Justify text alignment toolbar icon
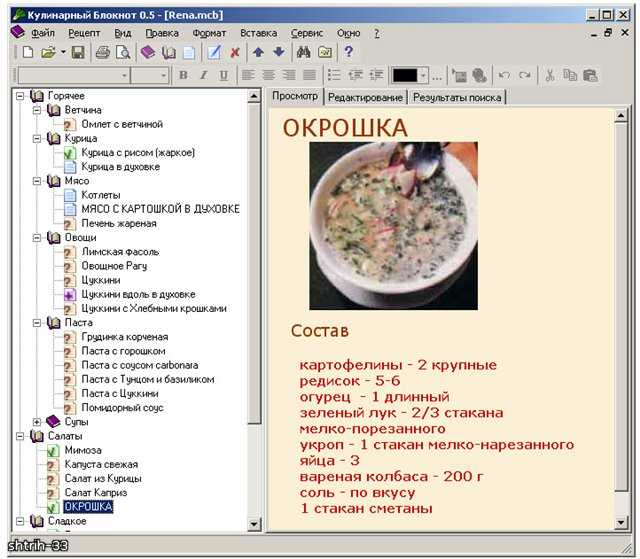Screen dimensions: 640x559 pos(309,75)
